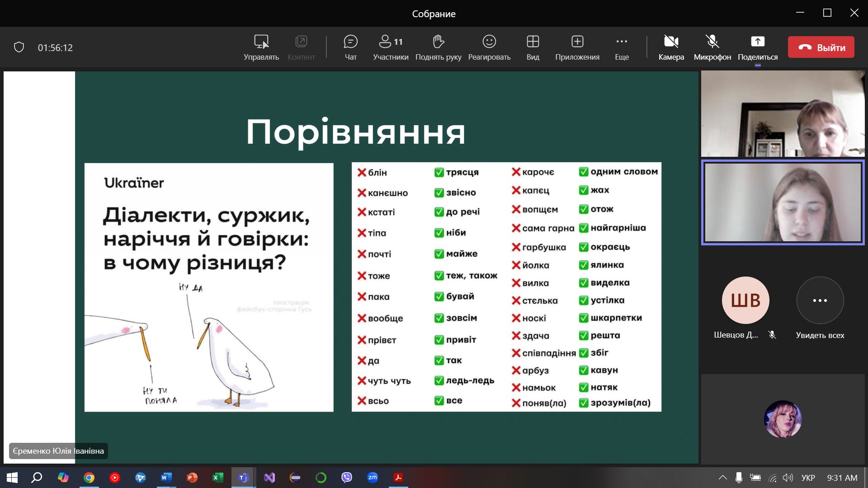This screenshot has width=868, height=488.
Task: Show hidden system tray icons
Action: point(723,478)
